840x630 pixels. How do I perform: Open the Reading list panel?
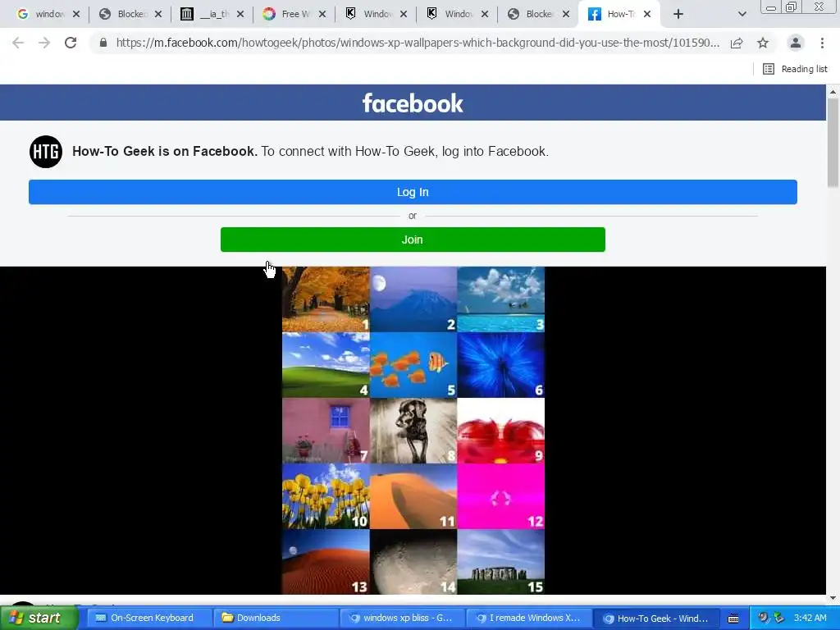(795, 69)
